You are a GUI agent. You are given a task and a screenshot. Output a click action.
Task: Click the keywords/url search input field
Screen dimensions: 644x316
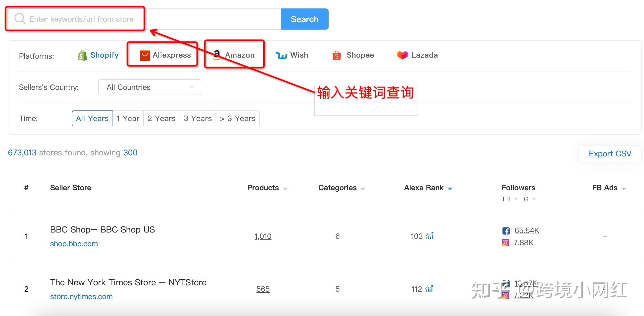[x=144, y=19]
